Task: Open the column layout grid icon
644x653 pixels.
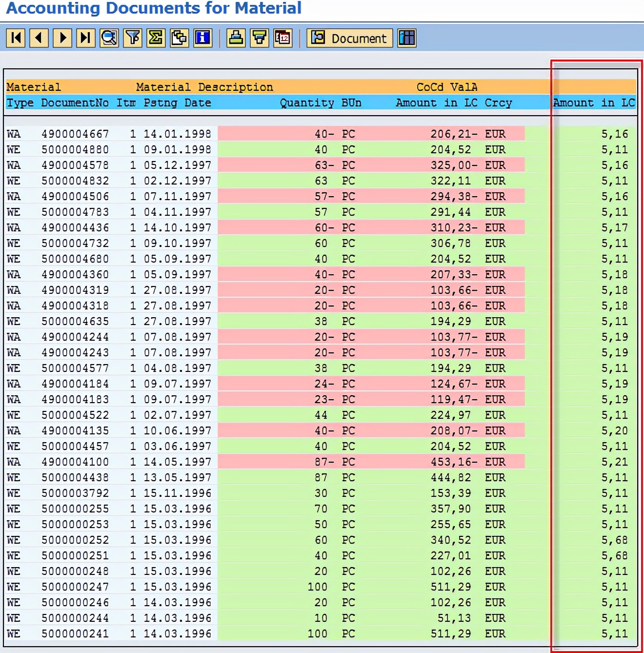Action: pyautogui.click(x=407, y=38)
